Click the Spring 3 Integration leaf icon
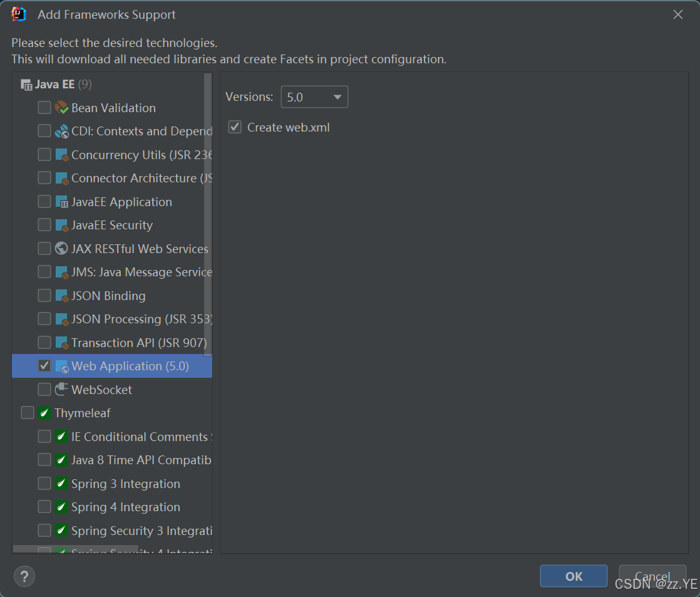Viewport: 700px width, 597px height. [61, 484]
